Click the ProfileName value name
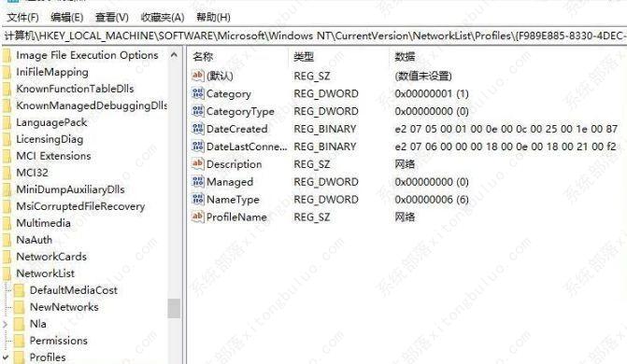Screen dimensions: 627x364 click(236, 217)
